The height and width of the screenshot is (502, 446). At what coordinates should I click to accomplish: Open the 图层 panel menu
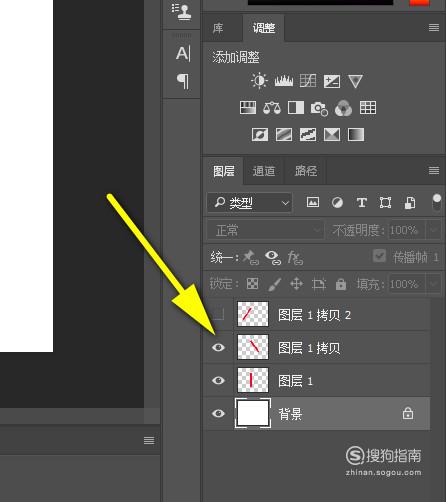tap(434, 171)
